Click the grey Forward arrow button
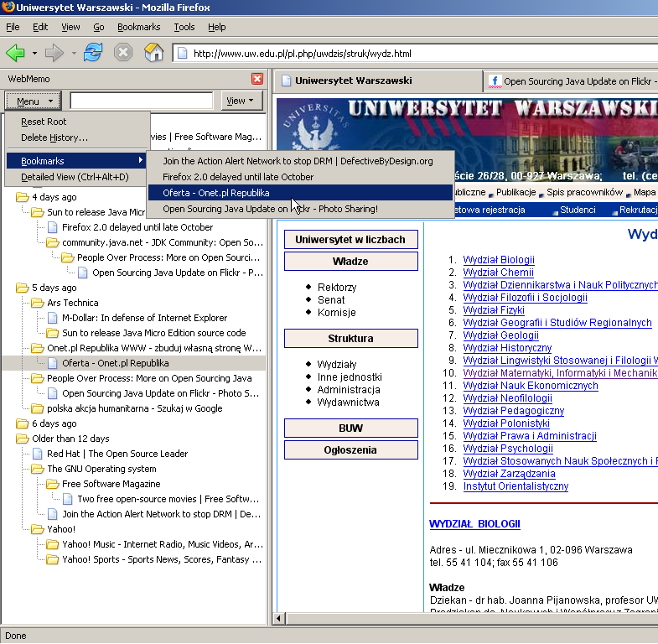658x644 pixels. pyautogui.click(x=54, y=54)
